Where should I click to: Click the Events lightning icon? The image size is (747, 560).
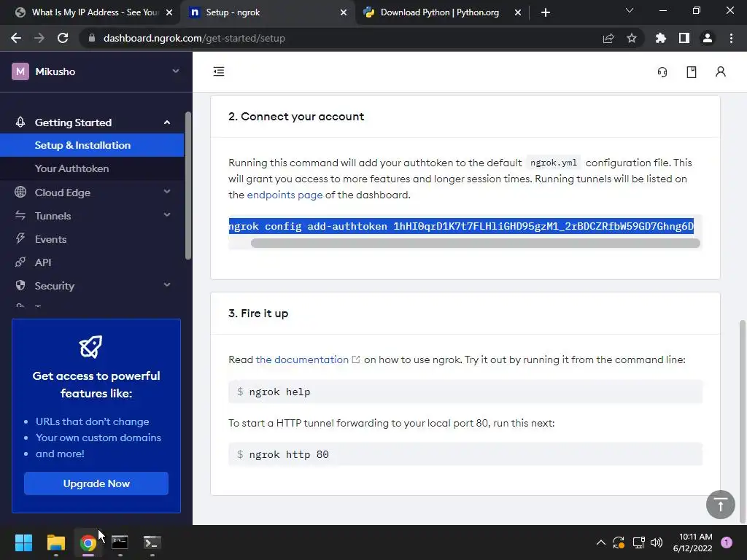(x=20, y=238)
